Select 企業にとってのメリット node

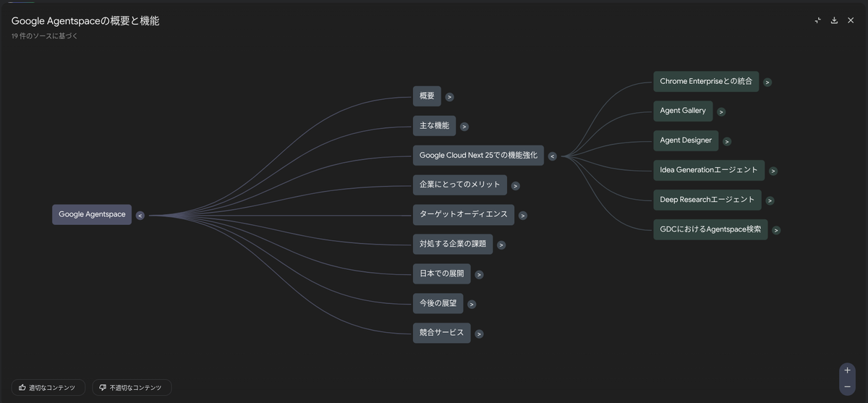[x=460, y=184]
